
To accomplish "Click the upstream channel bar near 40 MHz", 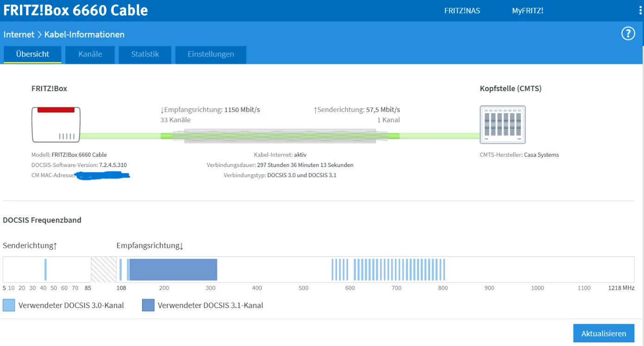I will pos(45,270).
